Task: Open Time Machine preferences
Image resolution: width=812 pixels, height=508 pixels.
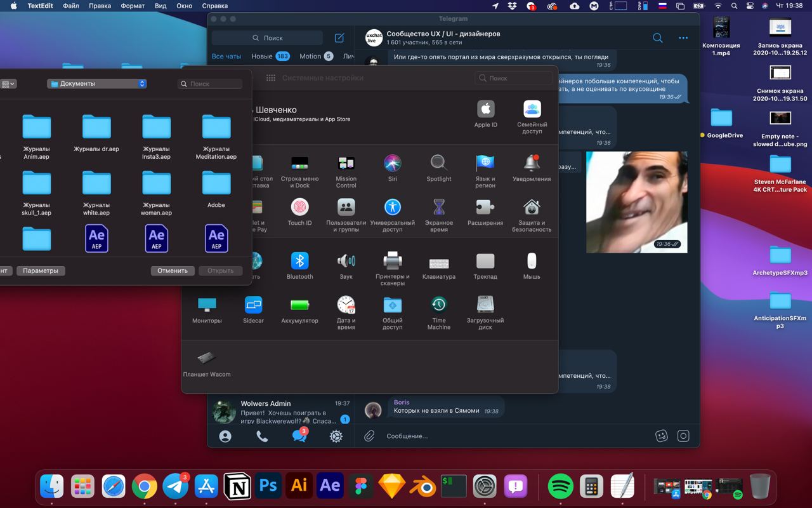Action: 439,312
